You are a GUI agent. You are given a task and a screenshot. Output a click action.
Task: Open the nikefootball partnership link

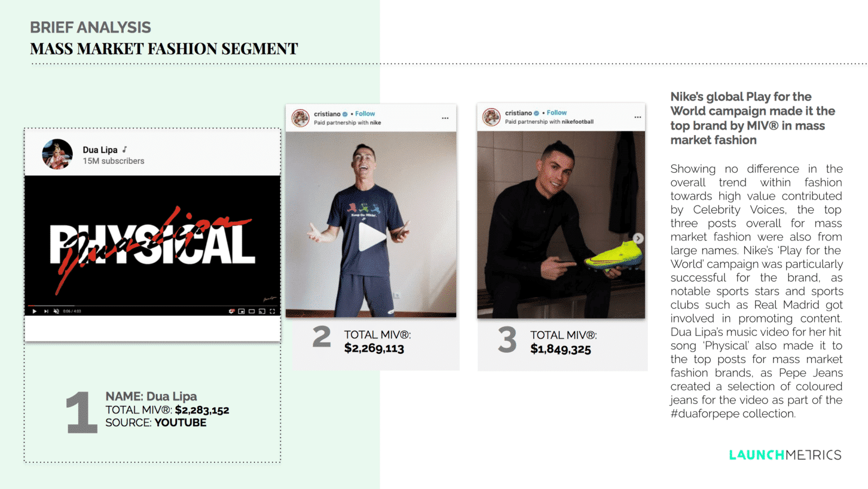(577, 122)
